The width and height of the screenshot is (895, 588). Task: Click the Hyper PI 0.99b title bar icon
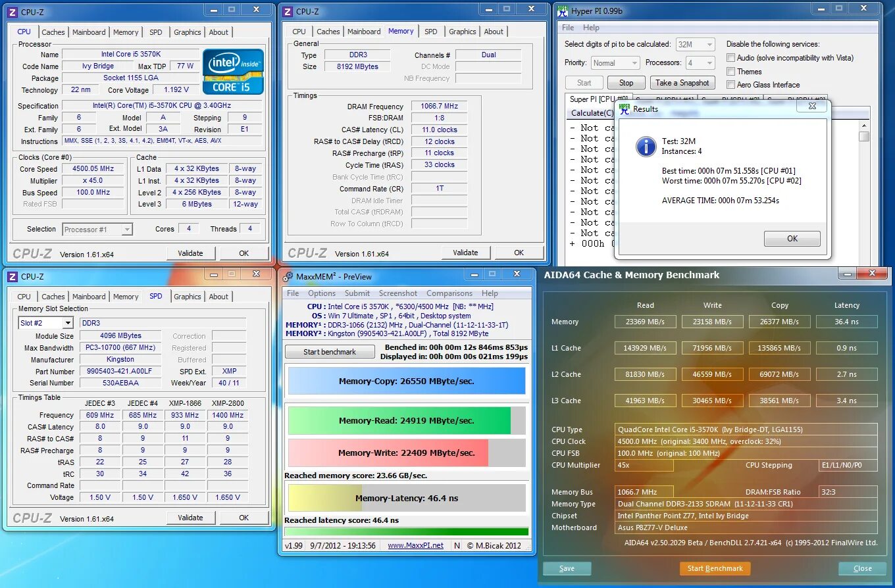click(563, 12)
